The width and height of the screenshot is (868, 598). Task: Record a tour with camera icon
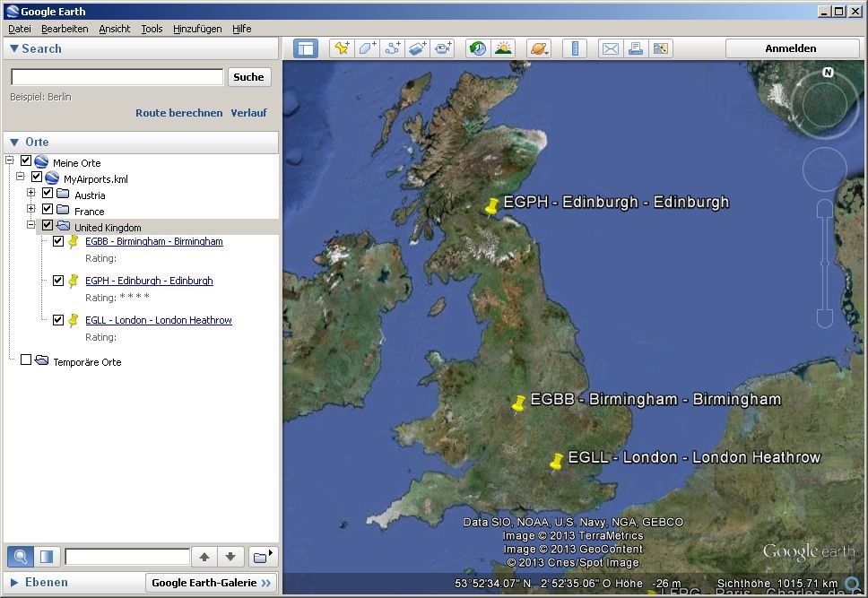tap(443, 48)
